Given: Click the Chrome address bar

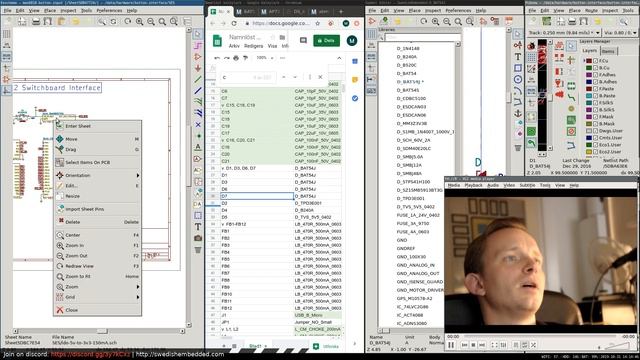Looking at the screenshot, I should pos(282,23).
